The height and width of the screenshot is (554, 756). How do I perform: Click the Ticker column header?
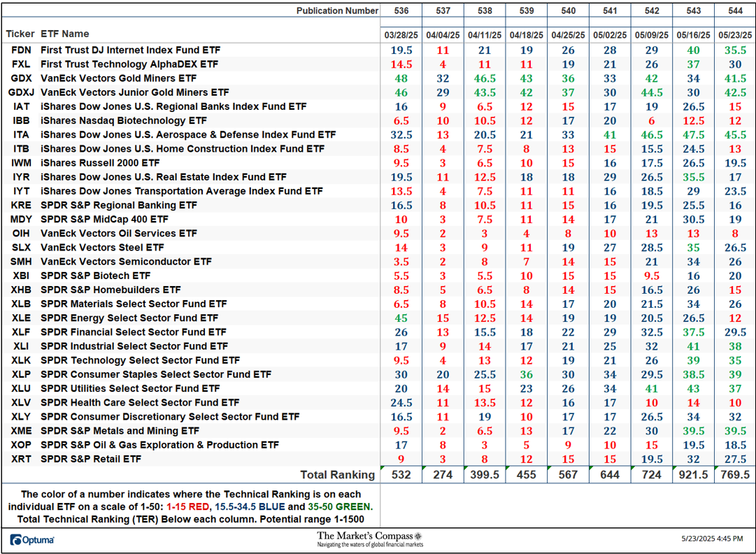[x=20, y=34]
